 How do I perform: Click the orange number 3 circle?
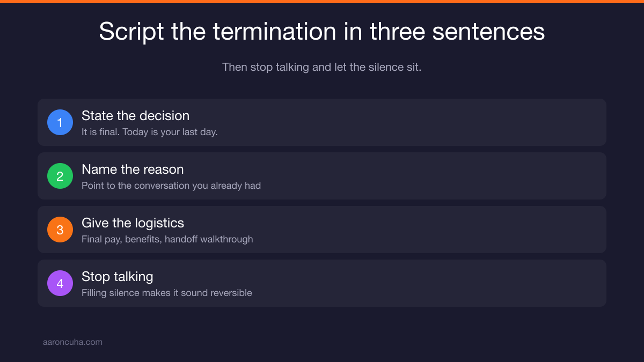(x=60, y=230)
